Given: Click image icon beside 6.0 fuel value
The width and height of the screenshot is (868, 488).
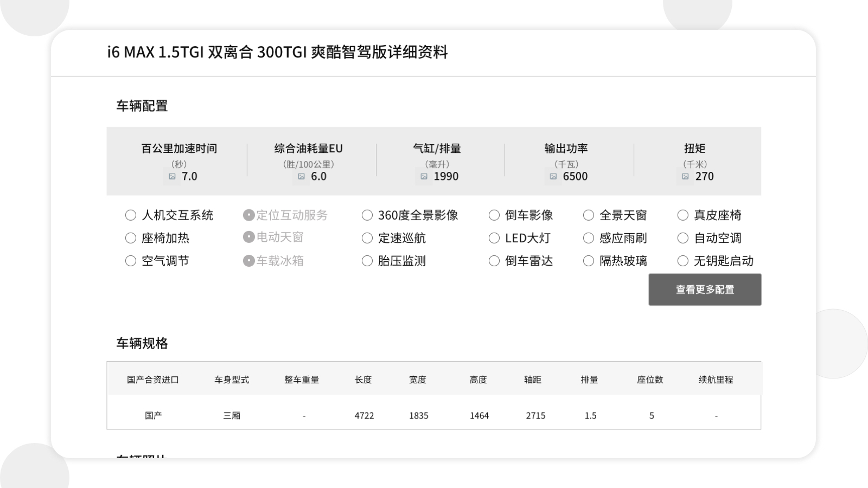Looking at the screenshot, I should (x=301, y=176).
